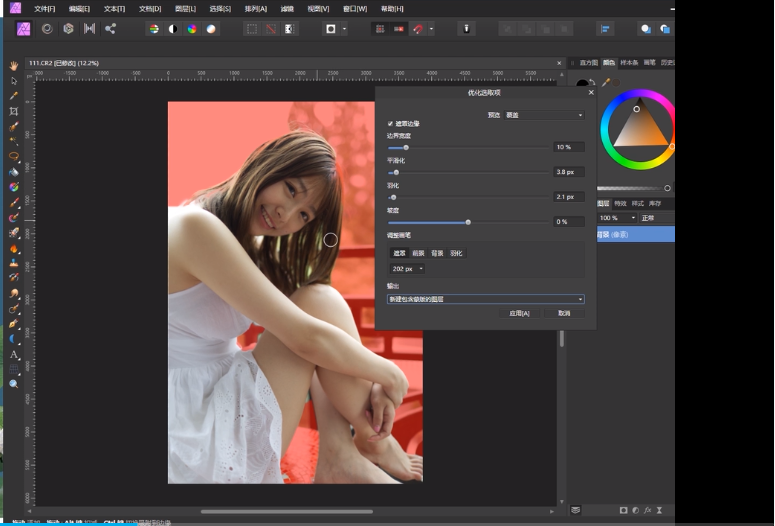Screen dimensions: 775x526
Task: Toggle Snapping magnet icon
Action: click(x=418, y=29)
